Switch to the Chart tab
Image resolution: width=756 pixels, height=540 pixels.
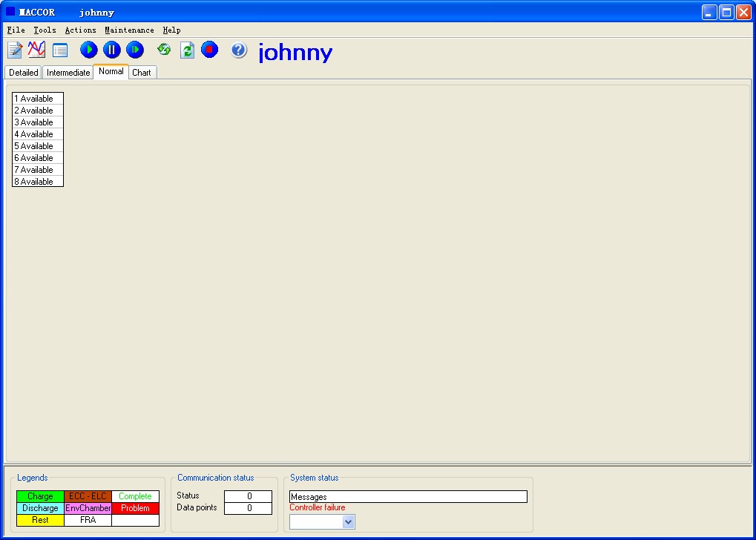[x=142, y=73]
